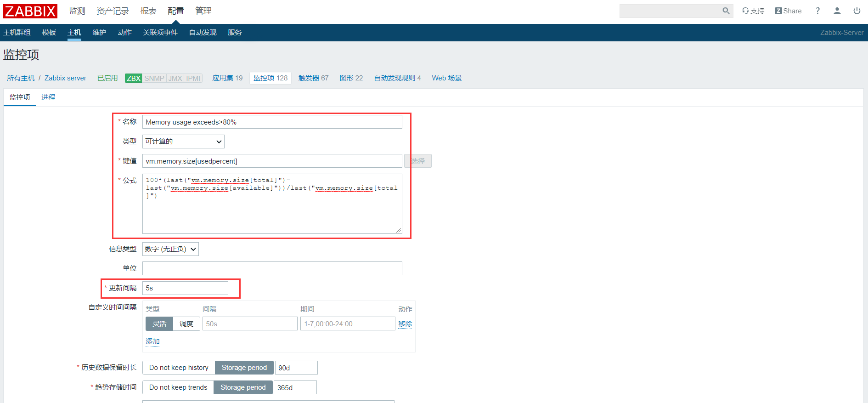Go to the 自动发现 submenu
The image size is (868, 403).
pyautogui.click(x=203, y=33)
